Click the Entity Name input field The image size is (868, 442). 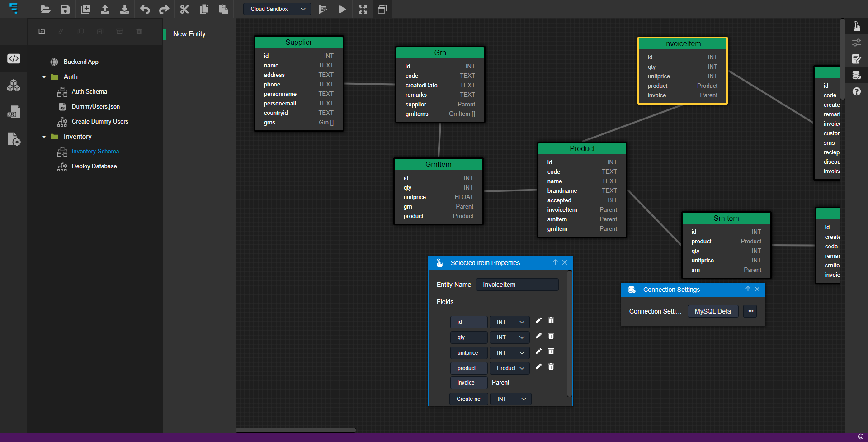[x=517, y=285]
